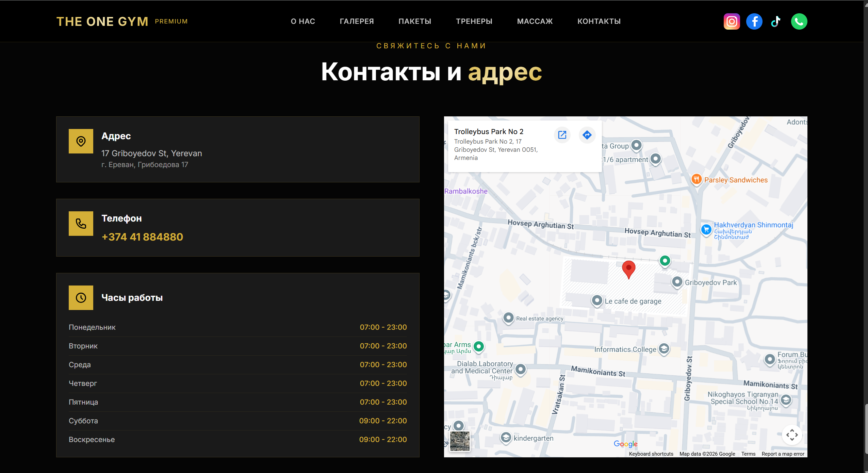Select МАССАЖ from the top menu

[x=534, y=21]
